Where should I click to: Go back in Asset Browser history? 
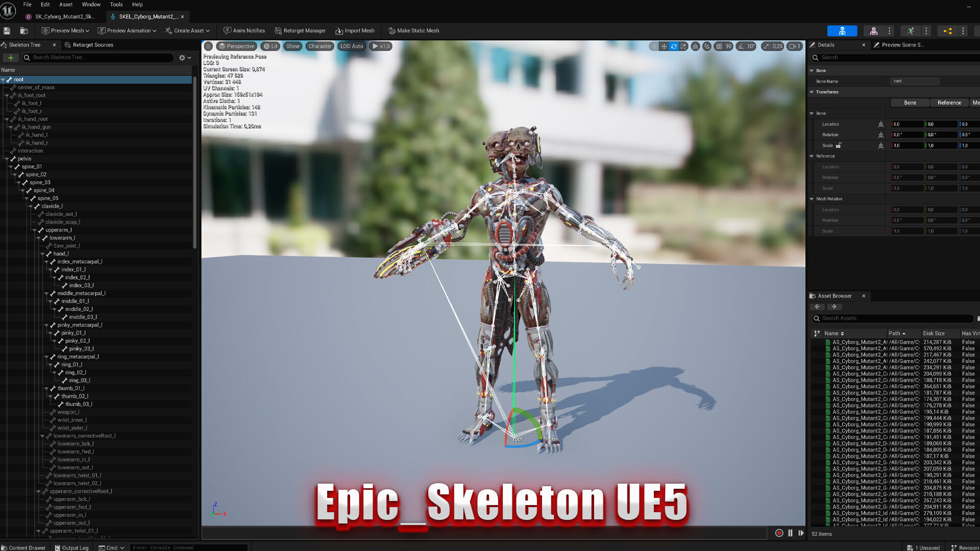coord(817,307)
